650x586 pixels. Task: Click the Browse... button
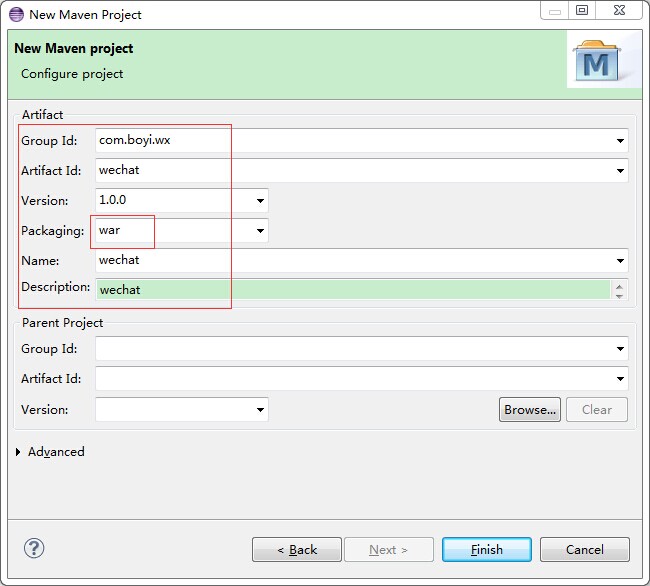coord(530,409)
